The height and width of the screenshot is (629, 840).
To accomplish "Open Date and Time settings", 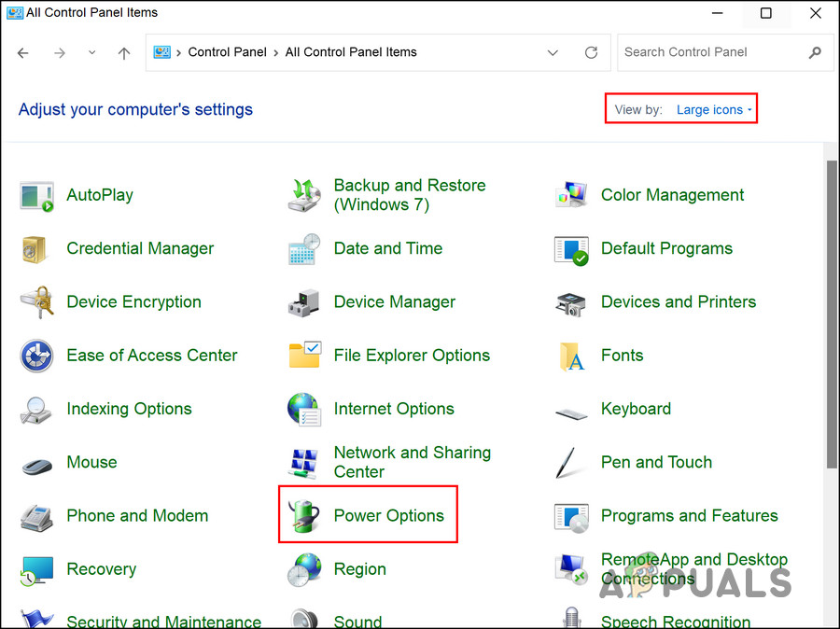I will (x=387, y=249).
